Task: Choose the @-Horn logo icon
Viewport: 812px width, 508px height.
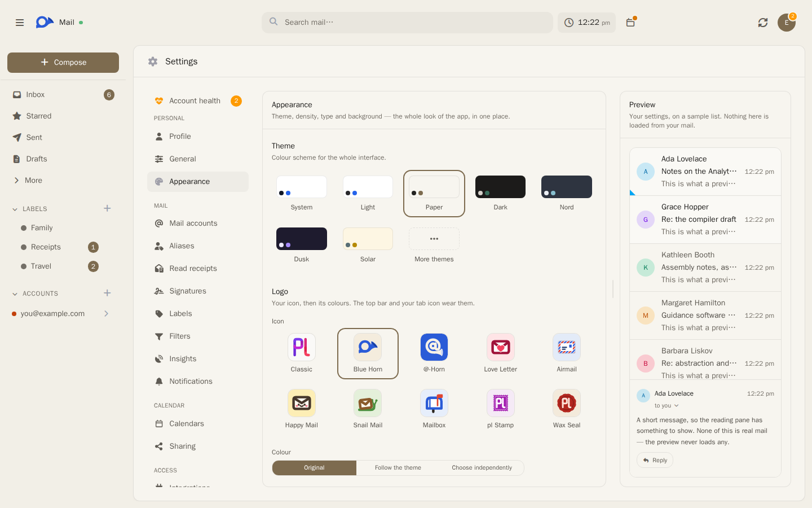Action: click(x=434, y=353)
